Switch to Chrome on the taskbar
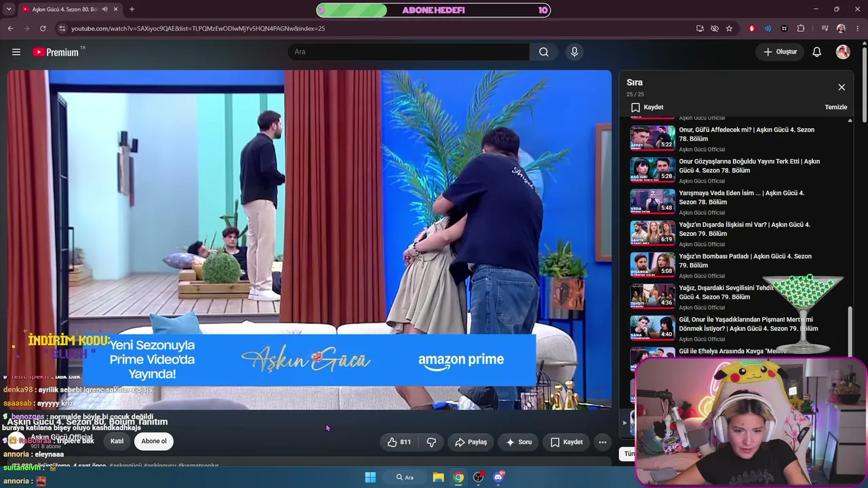Screen dimensions: 868x488 click(458, 477)
